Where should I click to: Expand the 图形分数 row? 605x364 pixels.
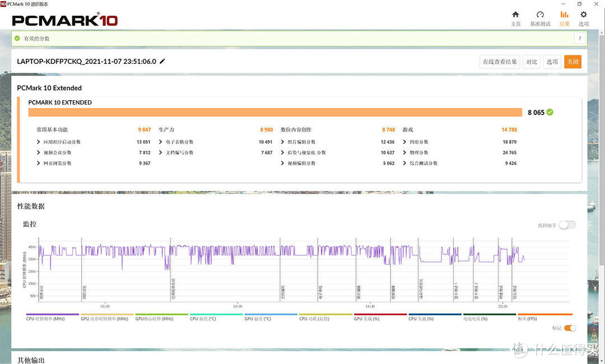pos(404,142)
